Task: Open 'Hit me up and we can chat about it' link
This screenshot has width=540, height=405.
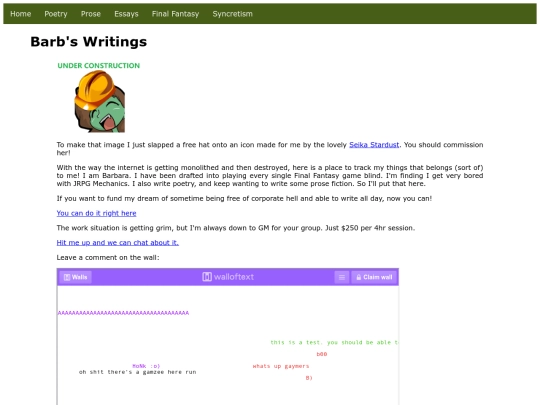Action: click(x=118, y=242)
